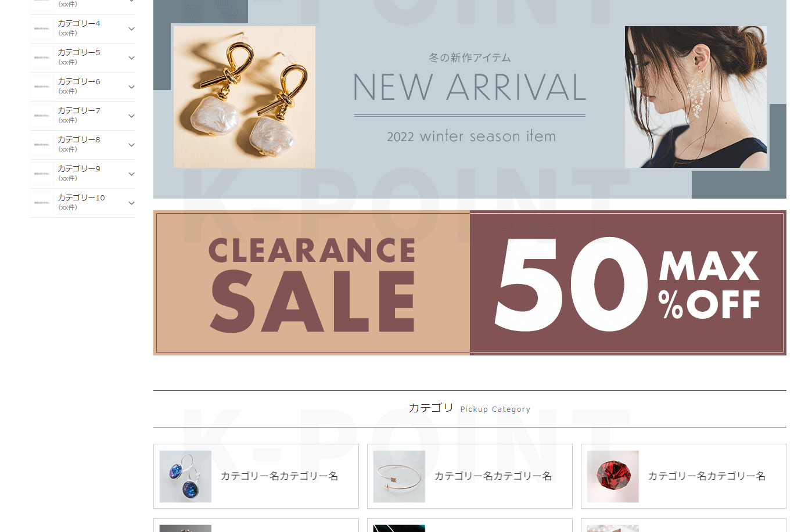Viewport: 812px width, 532px height.
Task: Expand the カテゴリー10 chevron
Action: (x=131, y=203)
